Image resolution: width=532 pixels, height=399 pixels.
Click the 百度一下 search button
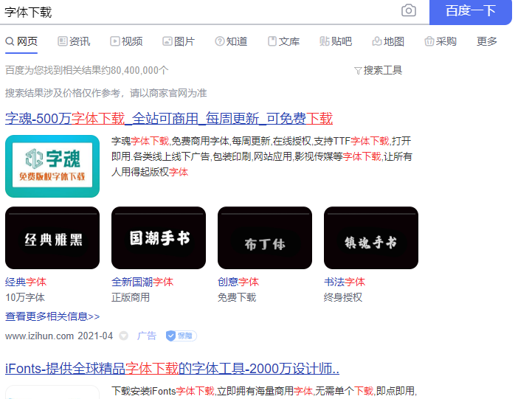click(x=471, y=11)
